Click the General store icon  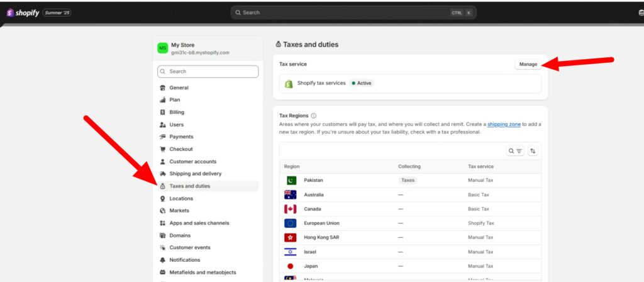[162, 87]
